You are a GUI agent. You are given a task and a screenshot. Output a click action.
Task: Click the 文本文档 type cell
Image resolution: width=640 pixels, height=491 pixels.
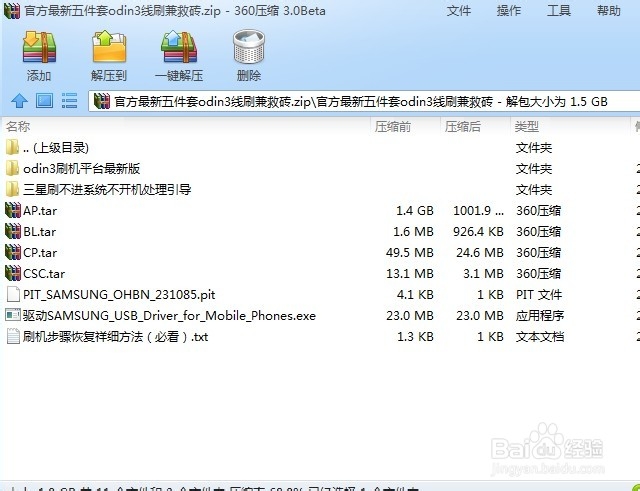point(540,337)
